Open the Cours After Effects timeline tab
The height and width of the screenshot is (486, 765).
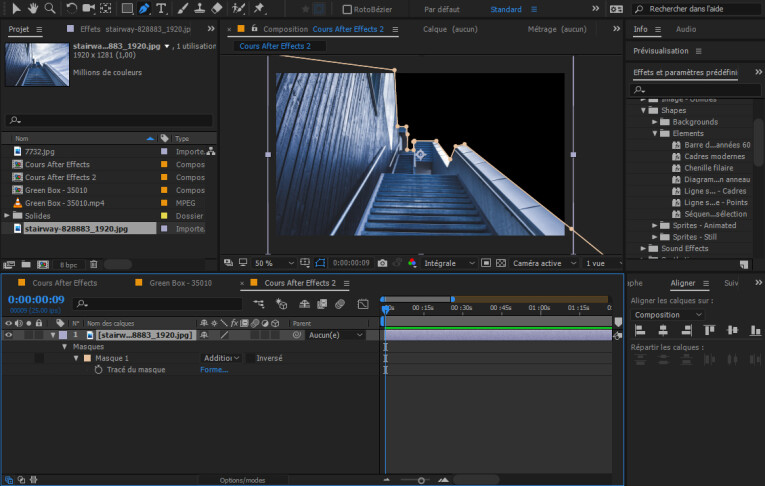64,283
